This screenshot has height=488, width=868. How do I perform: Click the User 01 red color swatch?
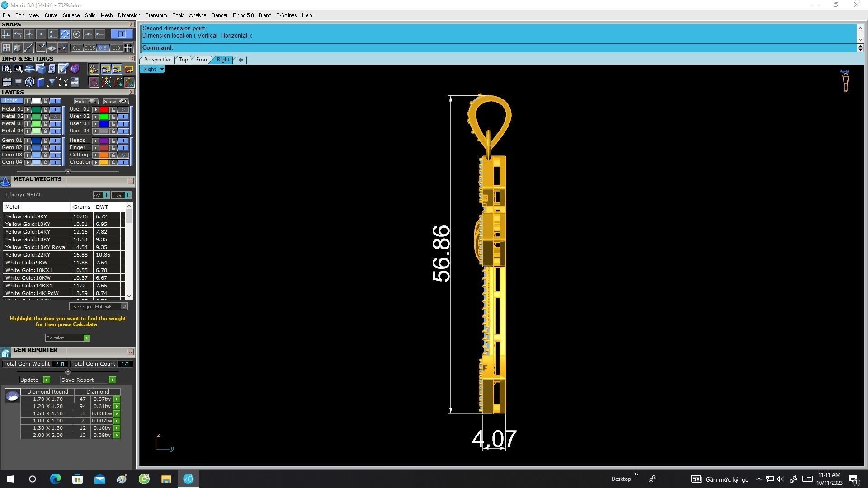[104, 109]
